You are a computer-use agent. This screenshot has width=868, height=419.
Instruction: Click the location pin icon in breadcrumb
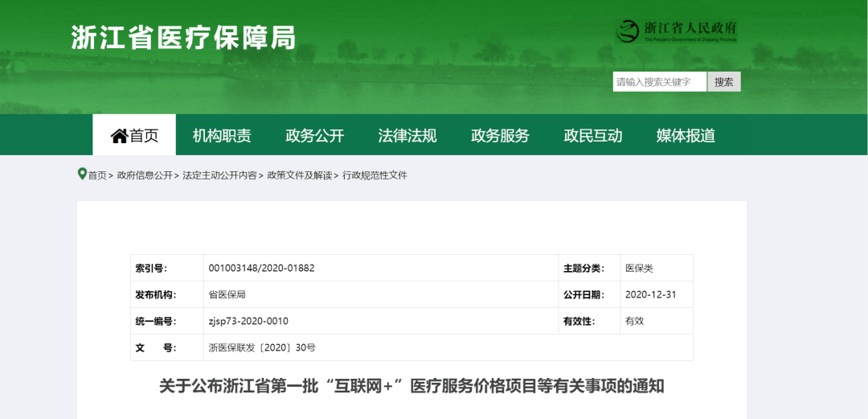click(82, 174)
